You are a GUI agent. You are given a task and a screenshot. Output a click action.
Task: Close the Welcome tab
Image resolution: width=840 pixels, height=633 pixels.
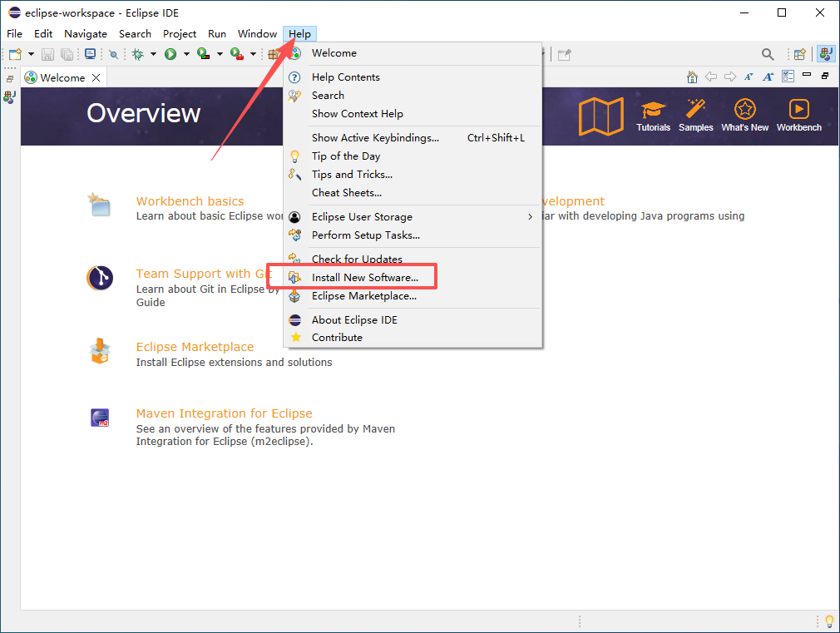pos(96,77)
